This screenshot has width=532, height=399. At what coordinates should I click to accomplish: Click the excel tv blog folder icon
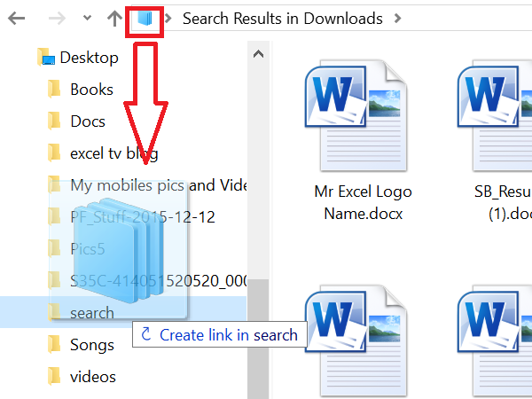[54, 153]
